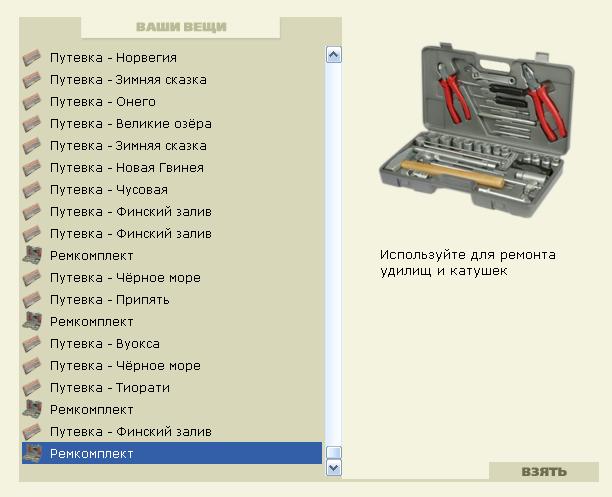Select Путевка - Чёрное море just above Припять
Image resolution: width=612 pixels, height=497 pixels.
point(125,278)
